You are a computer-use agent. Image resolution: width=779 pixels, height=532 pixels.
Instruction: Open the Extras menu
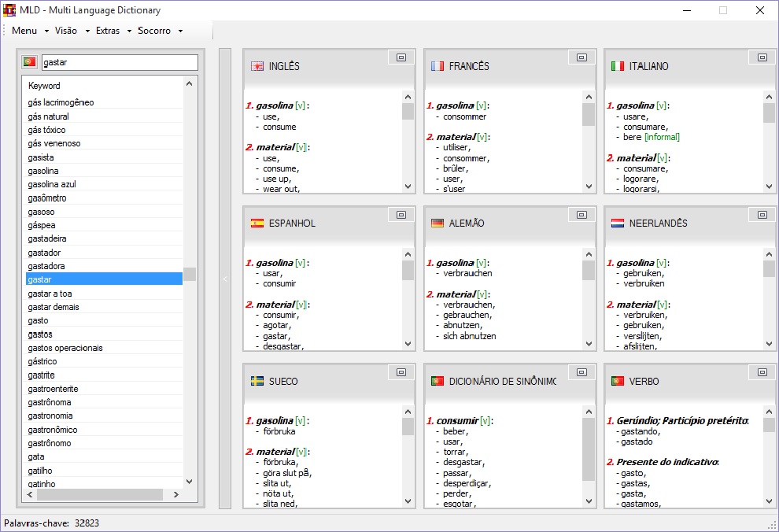(x=113, y=31)
